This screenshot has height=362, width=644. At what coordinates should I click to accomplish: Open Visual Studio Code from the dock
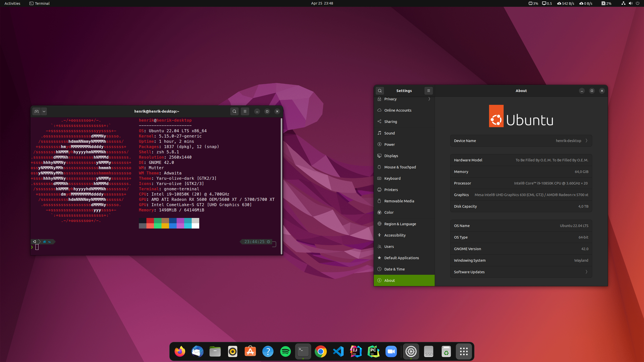[338, 351]
